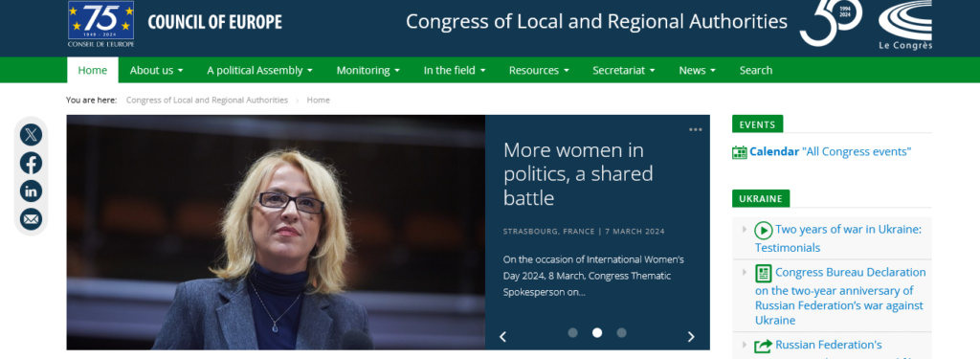Click Congress of Local and Regional Authorities title
Screen dimensions: 980x359
(x=596, y=22)
